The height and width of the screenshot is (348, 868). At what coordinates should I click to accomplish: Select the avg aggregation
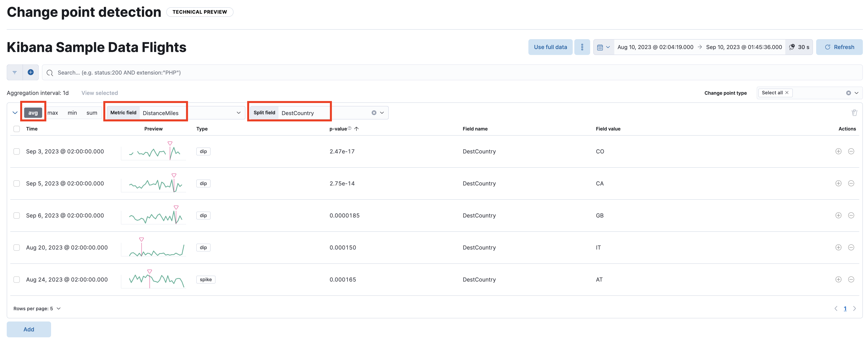[x=33, y=113]
